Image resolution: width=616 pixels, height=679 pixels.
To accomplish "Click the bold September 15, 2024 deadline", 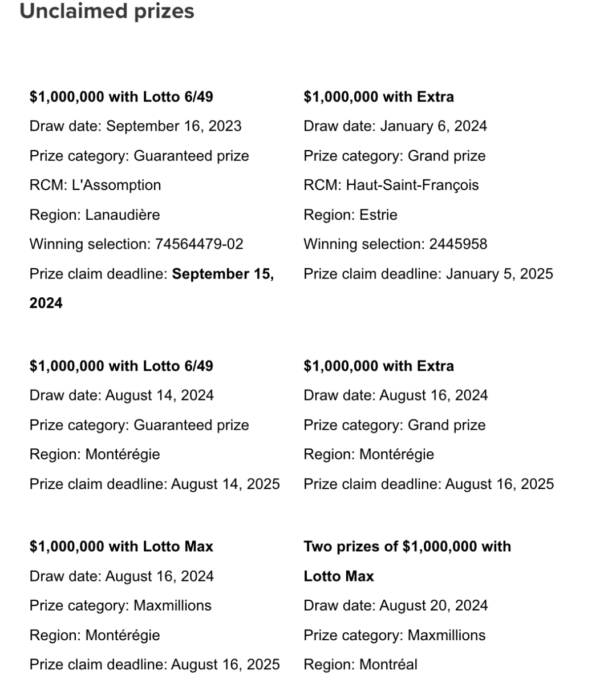I will [152, 288].
